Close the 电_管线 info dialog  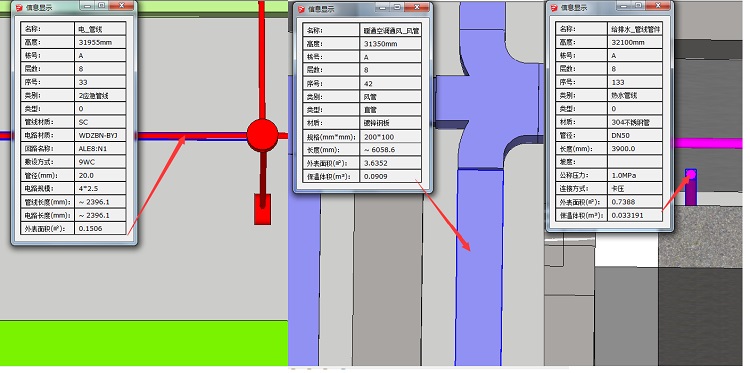click(121, 5)
